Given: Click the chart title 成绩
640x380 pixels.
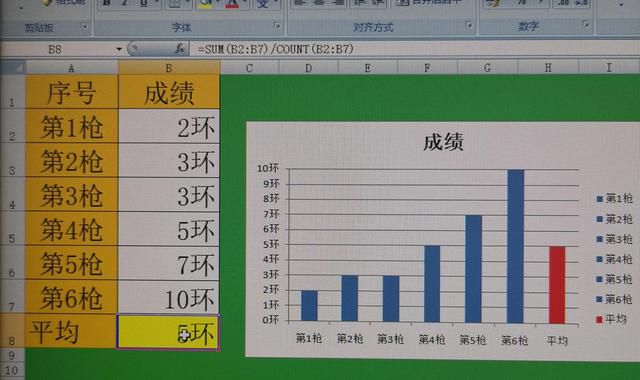Looking at the screenshot, I should pyautogui.click(x=443, y=142).
